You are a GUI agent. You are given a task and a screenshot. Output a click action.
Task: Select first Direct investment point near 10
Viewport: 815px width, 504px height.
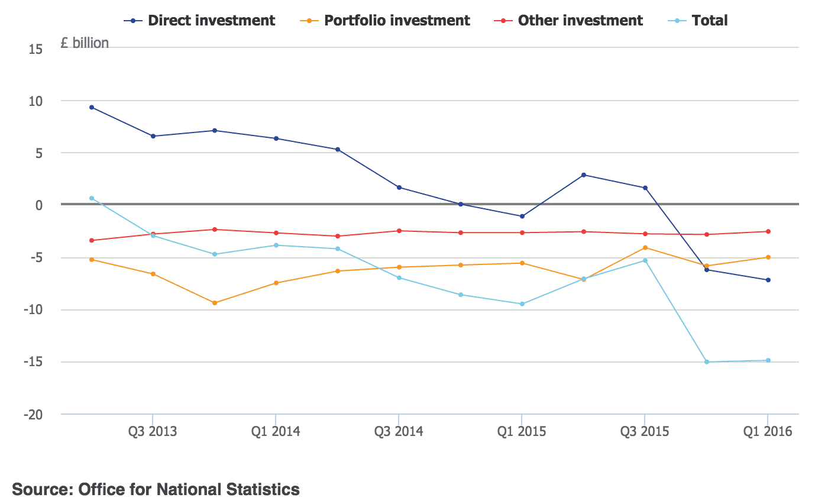[92, 107]
